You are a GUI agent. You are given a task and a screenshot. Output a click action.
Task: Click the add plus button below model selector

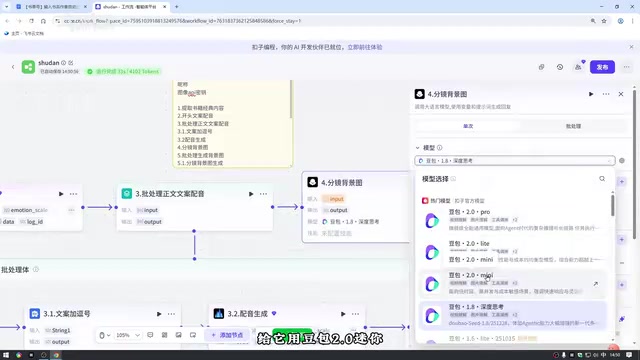click(622, 182)
